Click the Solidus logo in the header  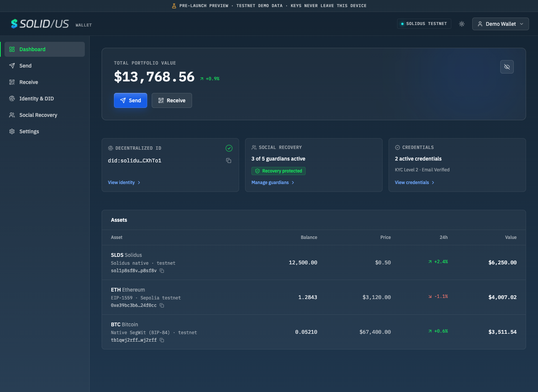40,24
